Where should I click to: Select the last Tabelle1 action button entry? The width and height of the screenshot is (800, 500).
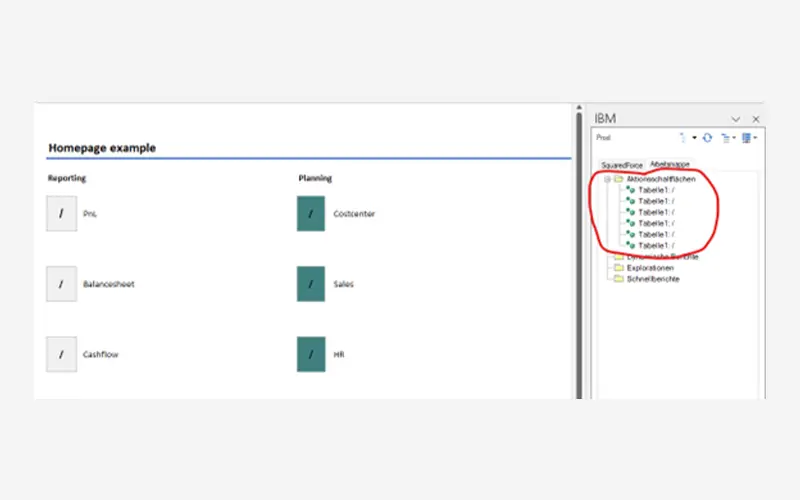pyautogui.click(x=655, y=245)
